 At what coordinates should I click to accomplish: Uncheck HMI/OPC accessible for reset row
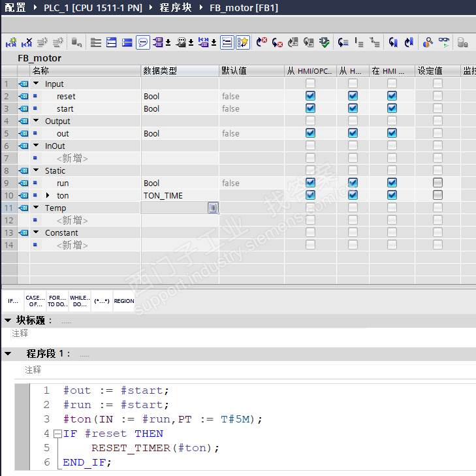(x=310, y=96)
